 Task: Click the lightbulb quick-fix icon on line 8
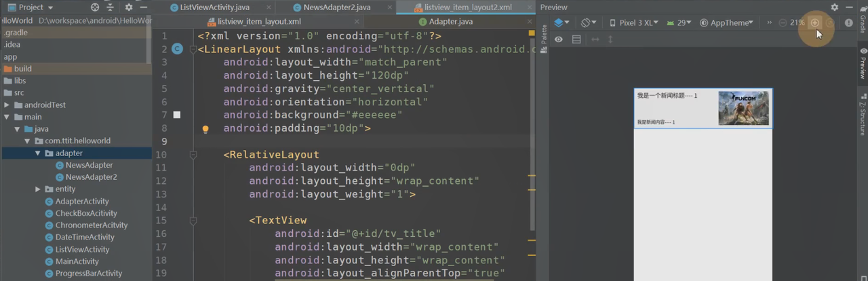click(x=205, y=128)
